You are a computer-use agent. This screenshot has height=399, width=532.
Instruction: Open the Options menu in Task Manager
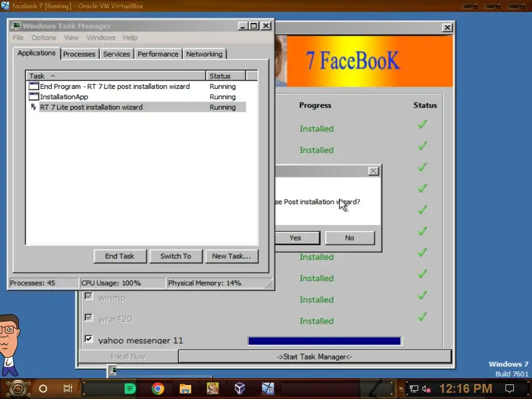44,37
